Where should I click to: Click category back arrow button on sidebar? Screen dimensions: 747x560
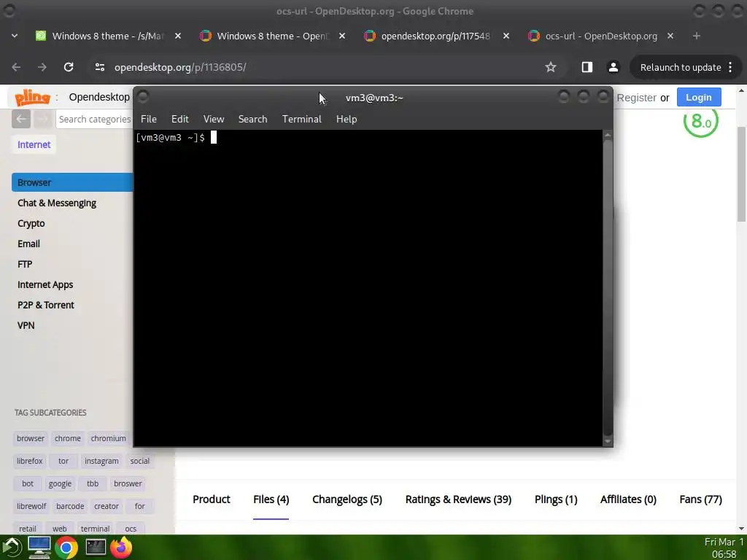tap(21, 119)
